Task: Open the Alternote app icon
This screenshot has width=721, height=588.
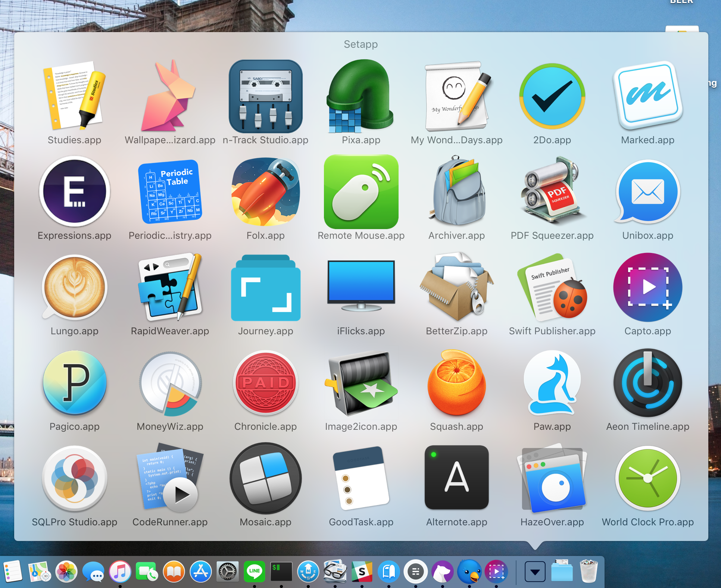Action: click(456, 478)
